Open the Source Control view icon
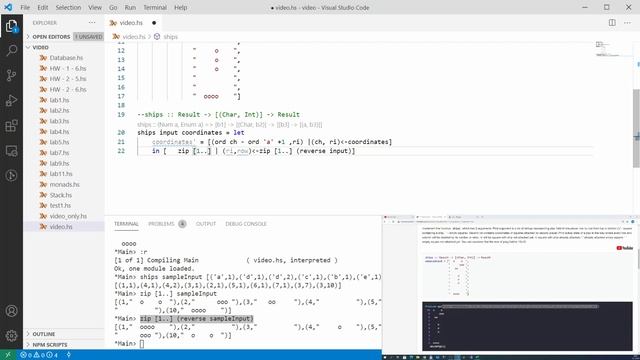 click(11, 75)
